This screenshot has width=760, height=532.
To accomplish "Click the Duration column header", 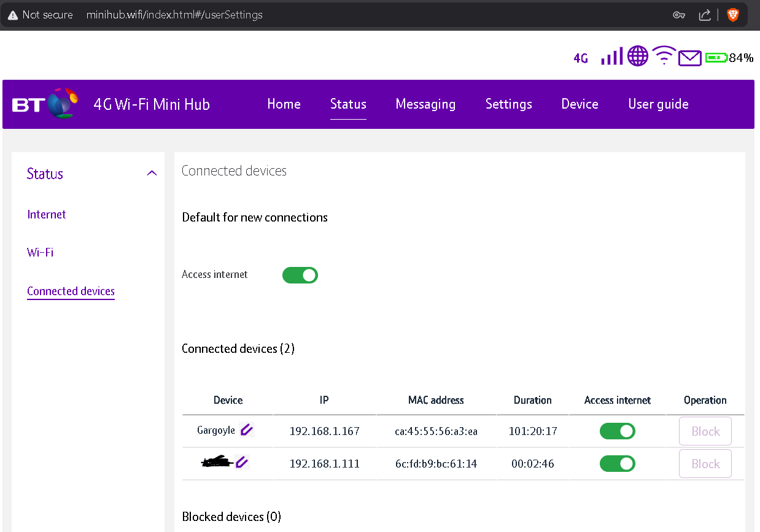I will click(533, 400).
